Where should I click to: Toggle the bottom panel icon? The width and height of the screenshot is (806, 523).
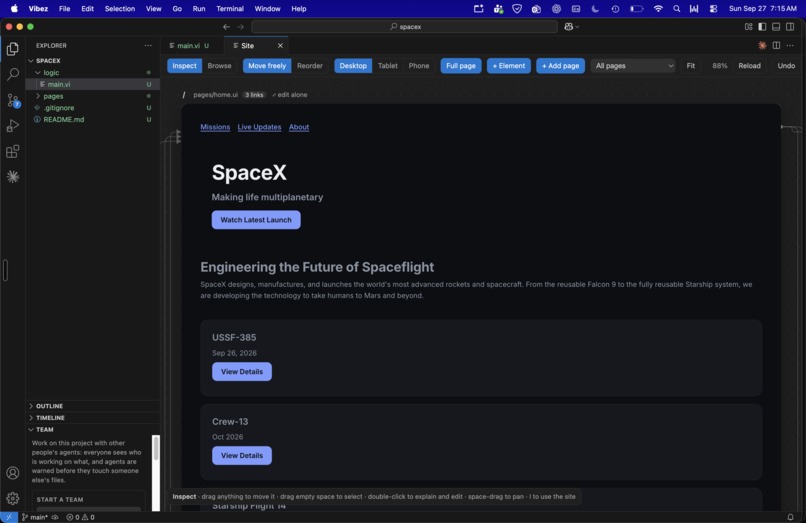pos(776,27)
